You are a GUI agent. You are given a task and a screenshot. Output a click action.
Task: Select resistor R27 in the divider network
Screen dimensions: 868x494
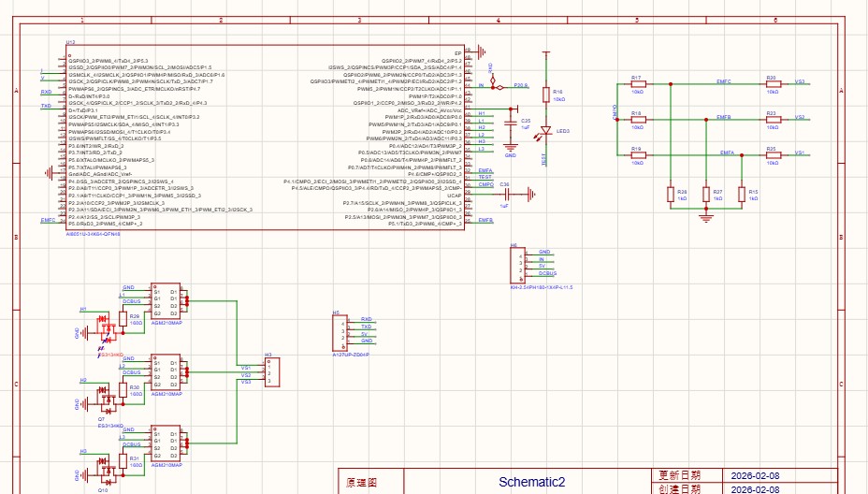[705, 195]
